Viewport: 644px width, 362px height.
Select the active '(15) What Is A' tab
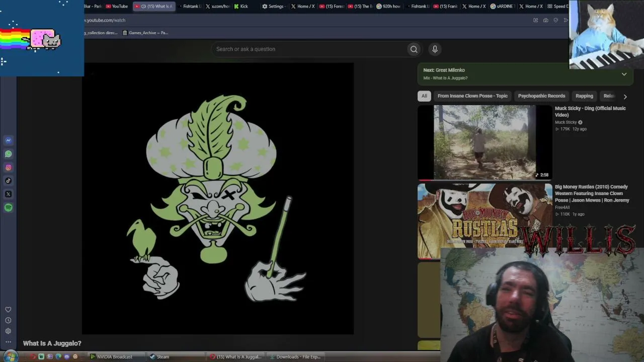point(154,7)
